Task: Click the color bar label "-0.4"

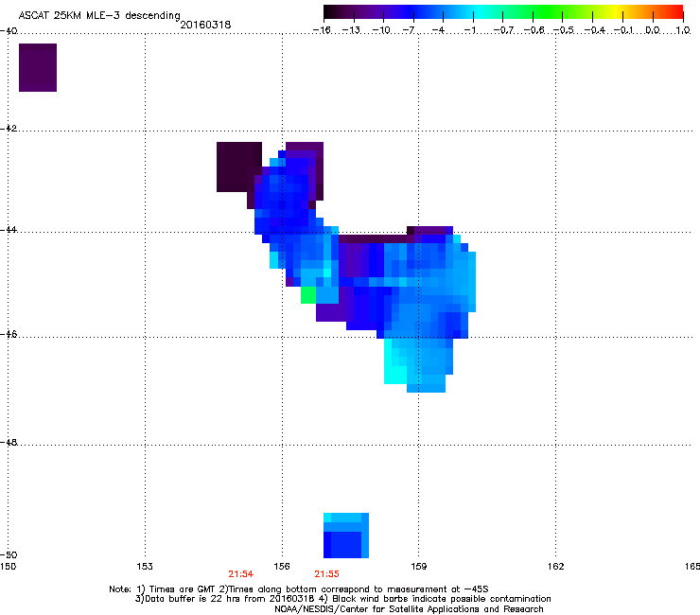Action: pos(595,30)
